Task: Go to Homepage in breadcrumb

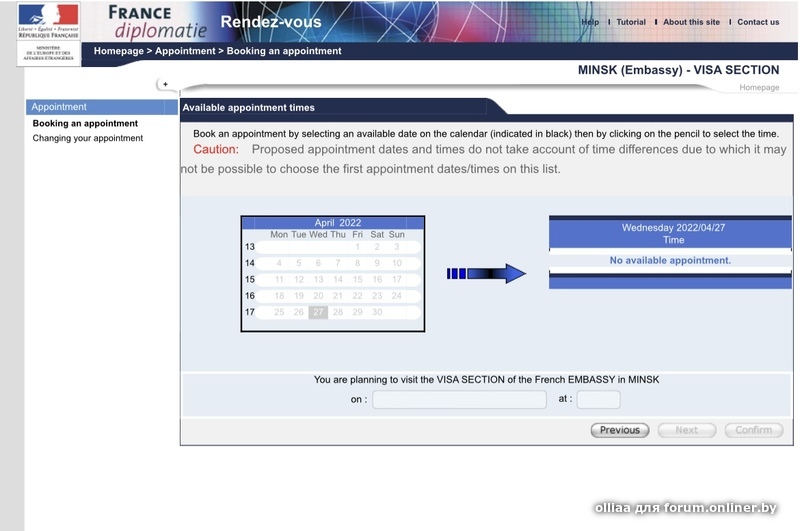Action: pos(118,51)
